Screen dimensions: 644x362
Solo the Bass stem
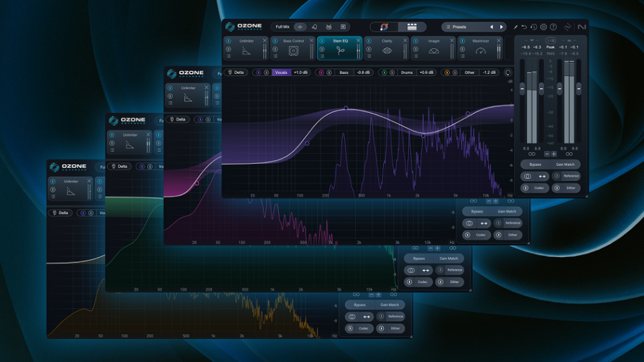tap(329, 73)
